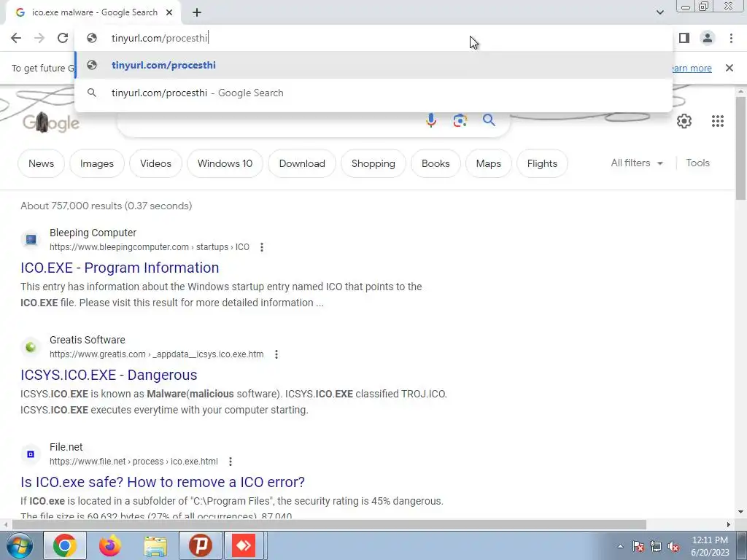The height and width of the screenshot is (560, 747).
Task: Click the file.net breadcrumb URL
Action: pos(133,462)
